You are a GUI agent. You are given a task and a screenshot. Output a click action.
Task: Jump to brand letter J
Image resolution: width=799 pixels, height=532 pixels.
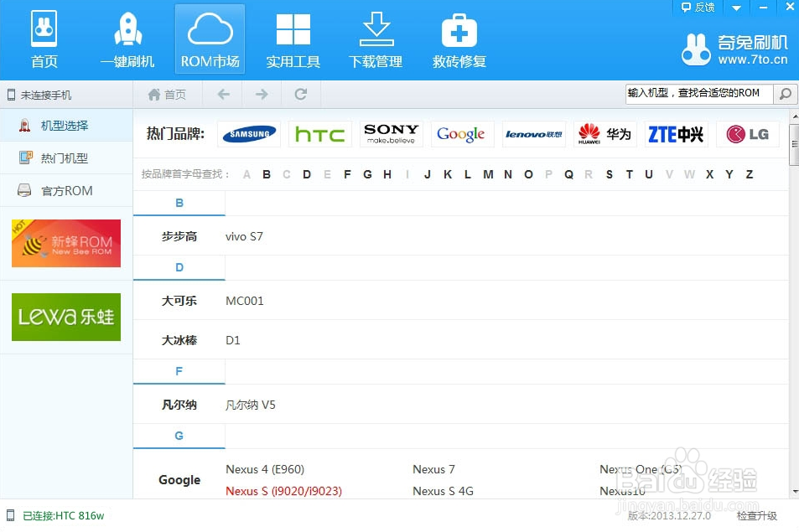[428, 174]
